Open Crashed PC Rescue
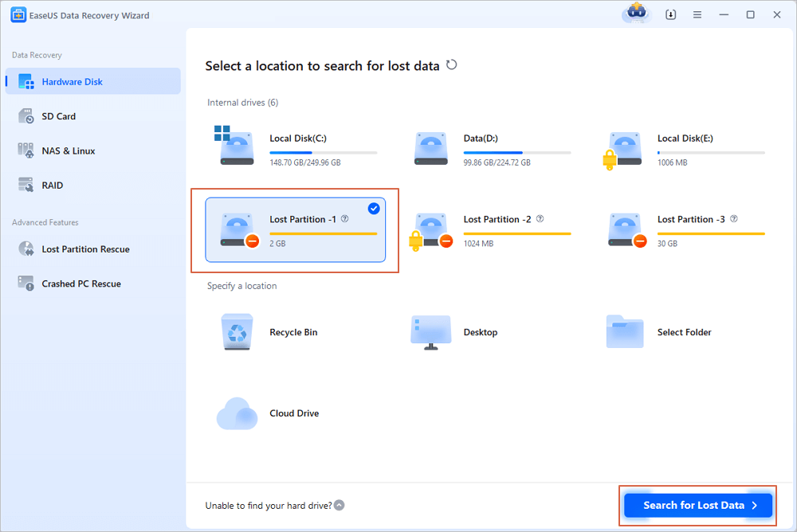797x532 pixels. tap(81, 284)
